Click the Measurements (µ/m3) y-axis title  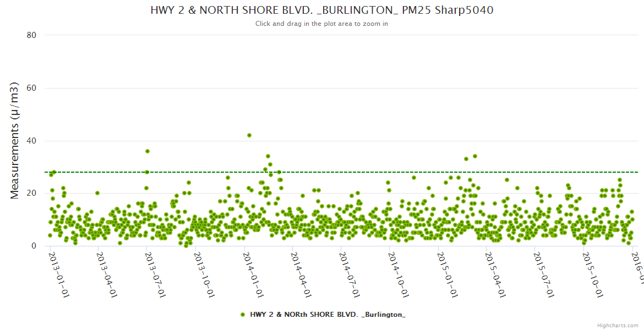tap(15, 140)
